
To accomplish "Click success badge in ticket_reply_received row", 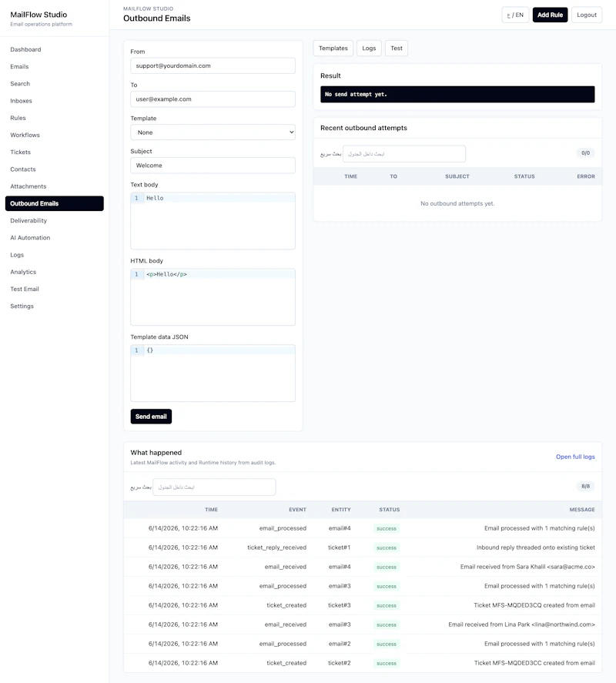I will [387, 548].
